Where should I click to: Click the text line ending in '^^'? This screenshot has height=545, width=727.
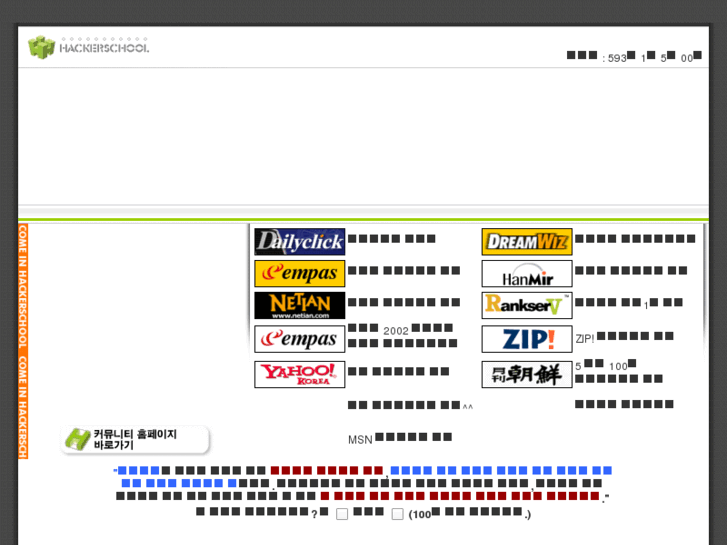click(410, 405)
